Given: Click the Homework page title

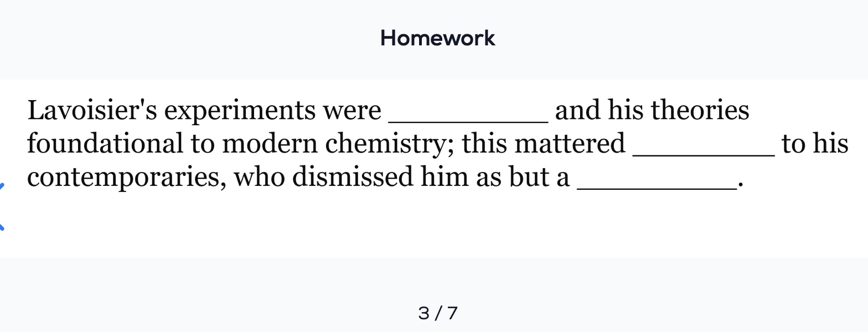Looking at the screenshot, I should 437,38.
